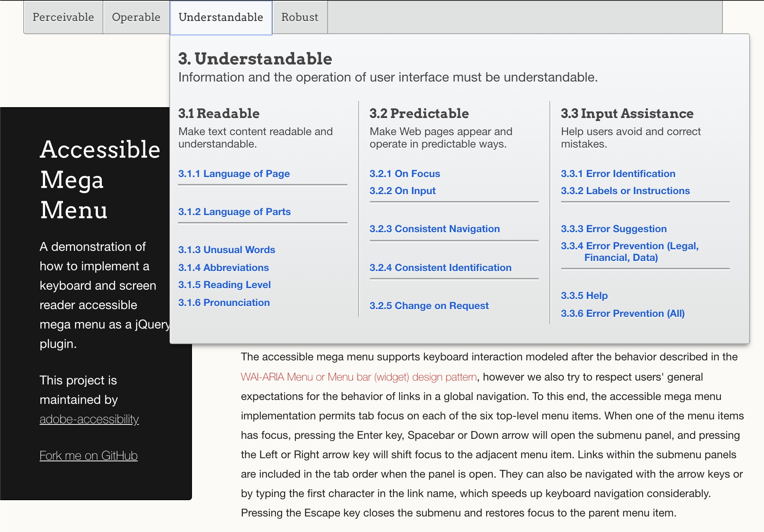Image resolution: width=764 pixels, height=532 pixels.
Task: Collapse the Understandable menu panel
Action: pos(220,17)
